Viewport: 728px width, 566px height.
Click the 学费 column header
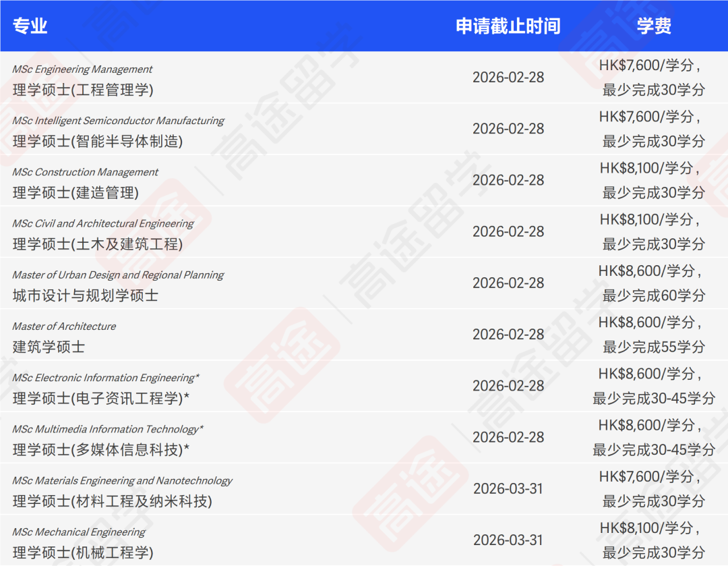tap(654, 26)
